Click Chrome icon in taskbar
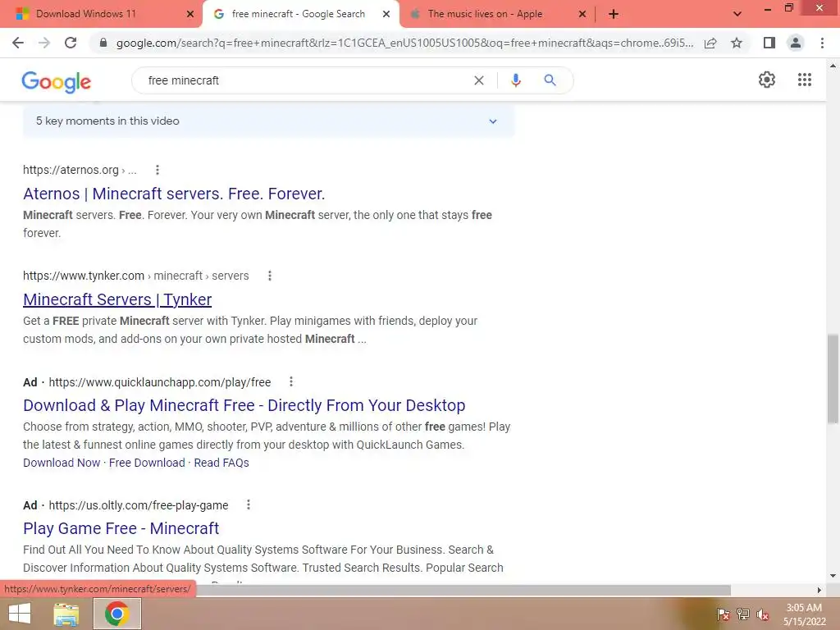840x630 pixels. pyautogui.click(x=116, y=614)
